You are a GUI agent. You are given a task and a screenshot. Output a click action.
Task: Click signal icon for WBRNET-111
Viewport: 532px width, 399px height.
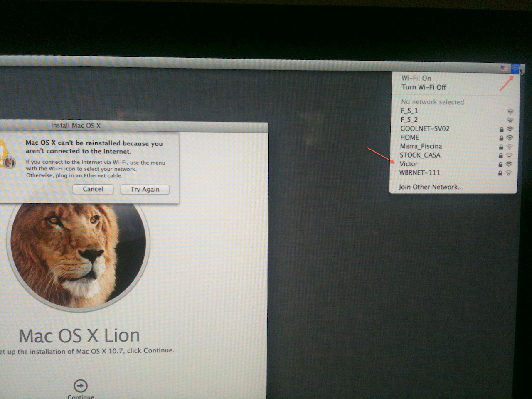click(x=509, y=173)
